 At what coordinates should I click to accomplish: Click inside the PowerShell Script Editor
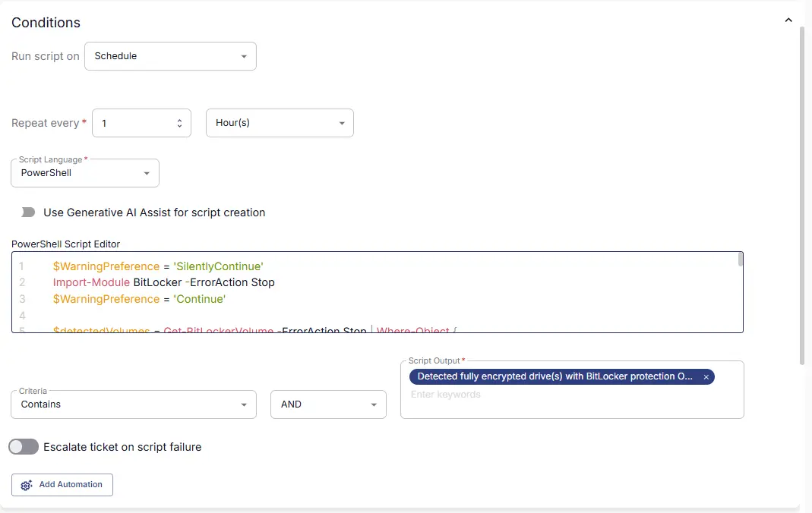[x=378, y=292]
